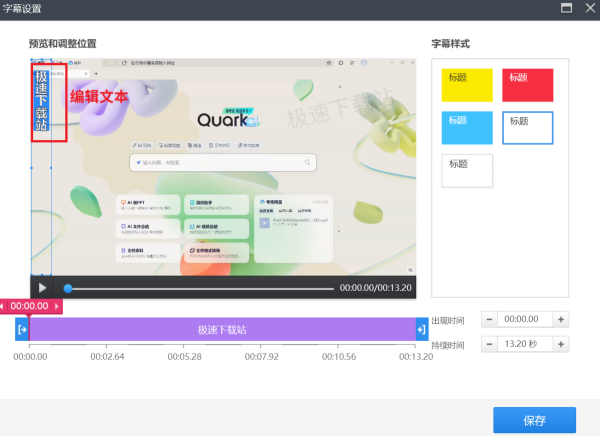This screenshot has width=600, height=436.
Task: Save subtitle settings with 保存 button
Action: pyautogui.click(x=534, y=420)
